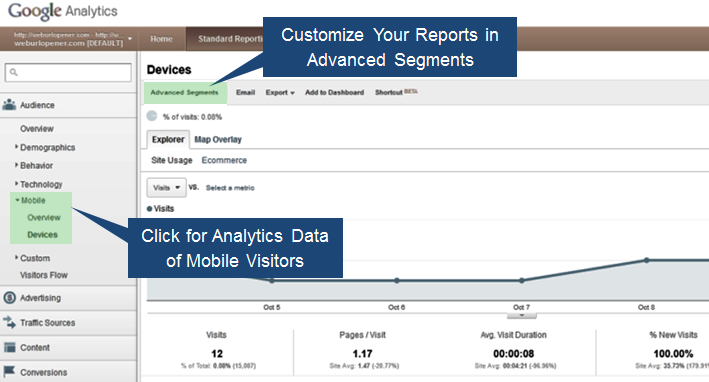709x382 pixels.
Task: Open Mobile Devices in sidebar
Action: [43, 235]
